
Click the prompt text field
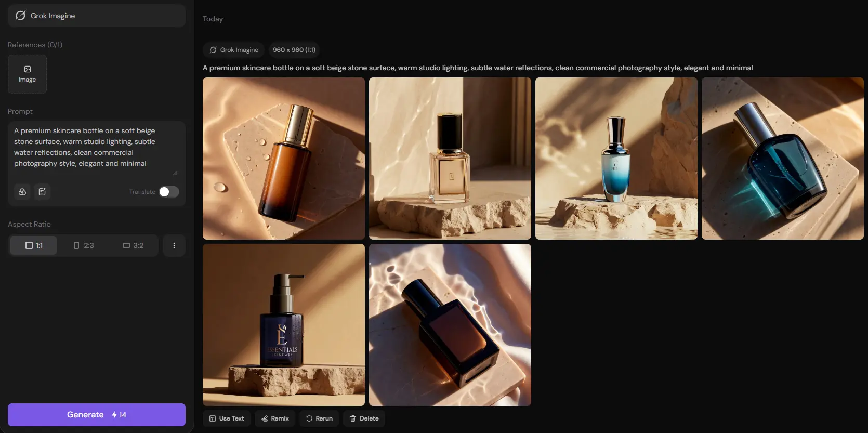tap(97, 148)
